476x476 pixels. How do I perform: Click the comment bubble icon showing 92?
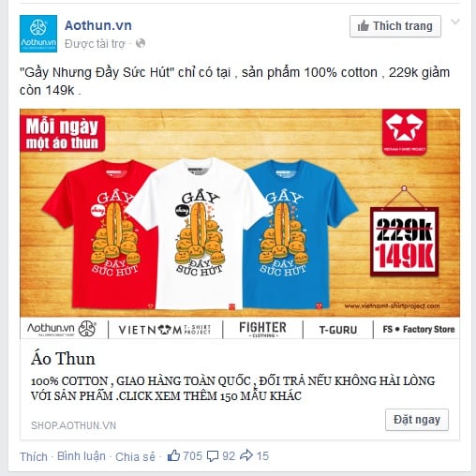[213, 456]
